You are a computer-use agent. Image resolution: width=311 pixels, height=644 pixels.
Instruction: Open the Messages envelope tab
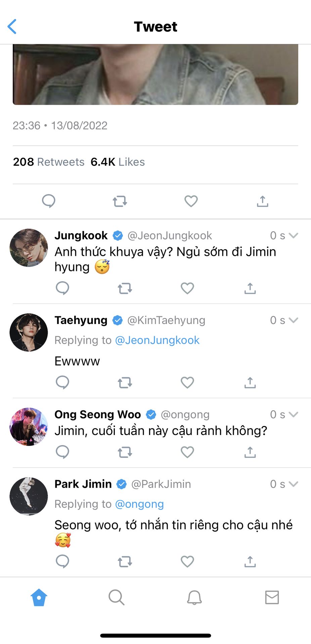[272, 597]
